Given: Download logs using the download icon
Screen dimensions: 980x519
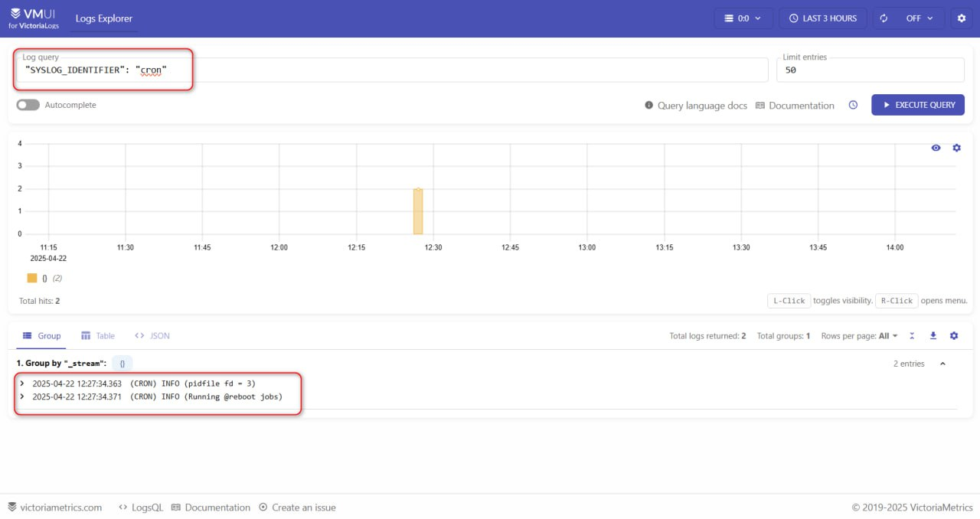Looking at the screenshot, I should pos(933,335).
